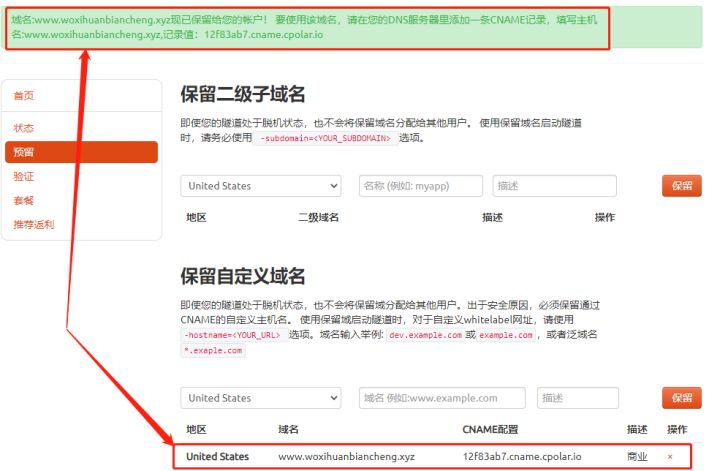The image size is (720, 471).
Task: Click the 保留自定义域名 heading
Action: pyautogui.click(x=242, y=276)
